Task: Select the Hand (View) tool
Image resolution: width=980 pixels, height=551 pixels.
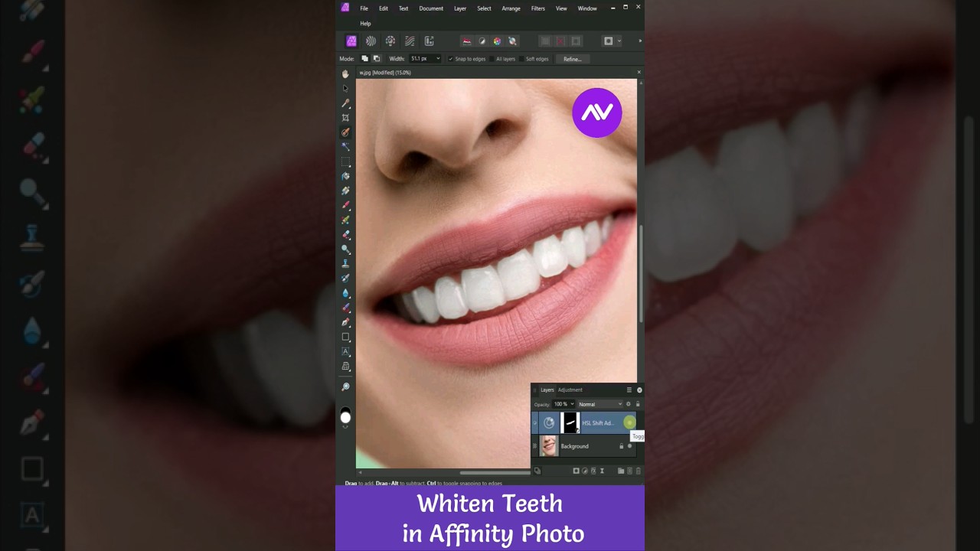Action: click(x=345, y=73)
